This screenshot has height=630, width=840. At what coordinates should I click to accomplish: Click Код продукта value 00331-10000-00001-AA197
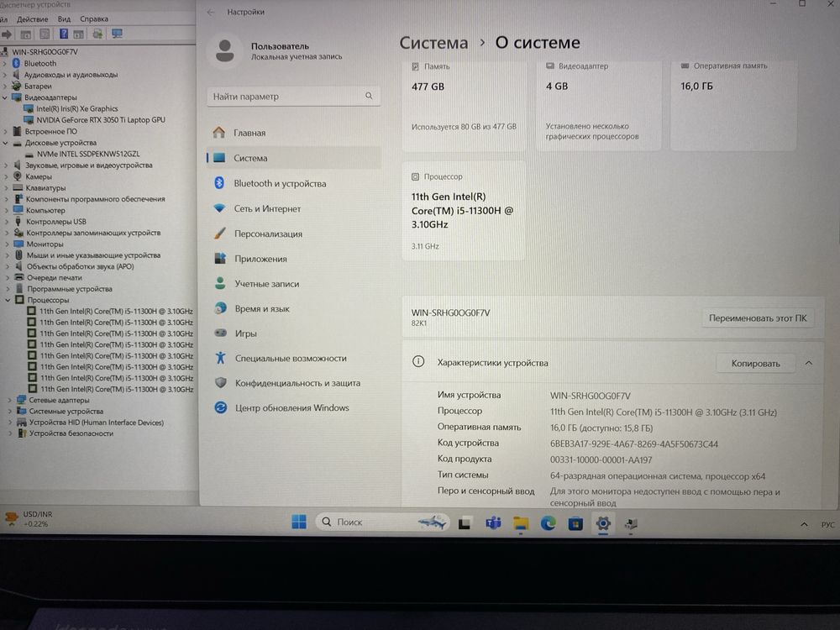[601, 460]
